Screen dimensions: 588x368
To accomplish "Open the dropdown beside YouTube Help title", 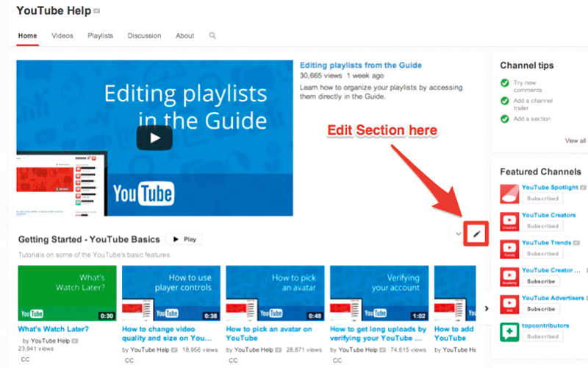I will pos(97,11).
